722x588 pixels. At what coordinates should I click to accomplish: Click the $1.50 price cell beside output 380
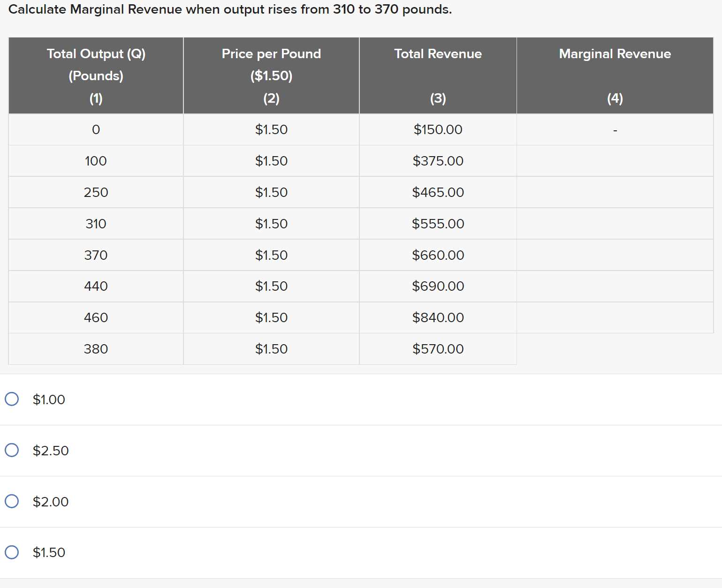click(x=271, y=349)
